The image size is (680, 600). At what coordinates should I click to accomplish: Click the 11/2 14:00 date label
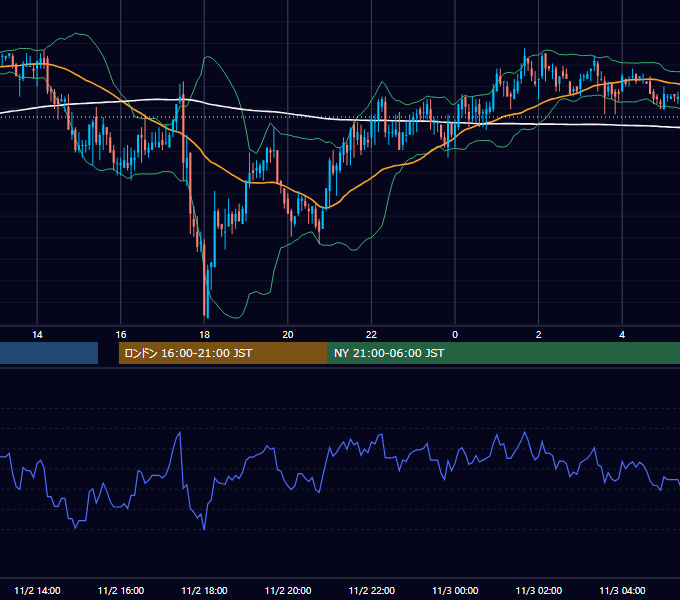pos(37,590)
